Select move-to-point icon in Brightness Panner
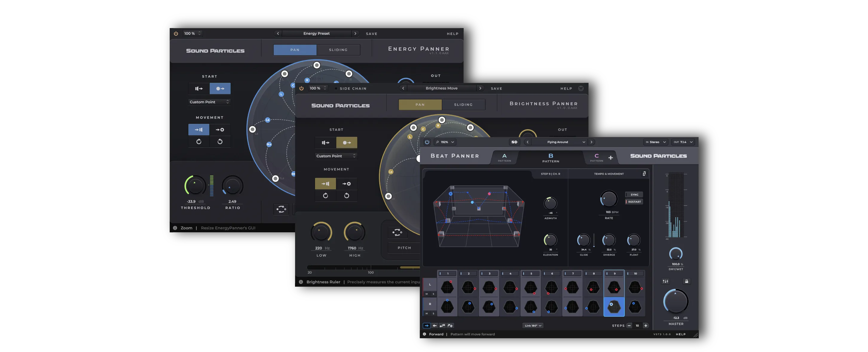The width and height of the screenshot is (868, 352). click(x=346, y=184)
